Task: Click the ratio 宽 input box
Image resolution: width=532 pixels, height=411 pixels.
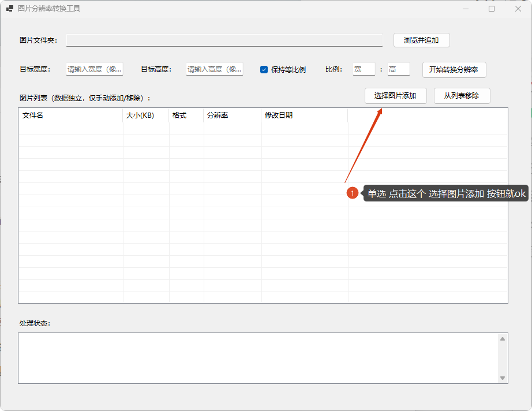Action: click(x=364, y=69)
